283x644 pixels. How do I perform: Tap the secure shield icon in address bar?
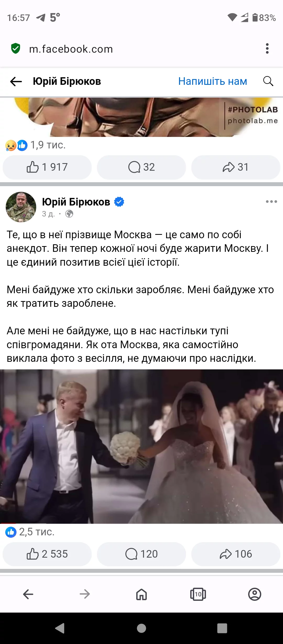coord(16,48)
